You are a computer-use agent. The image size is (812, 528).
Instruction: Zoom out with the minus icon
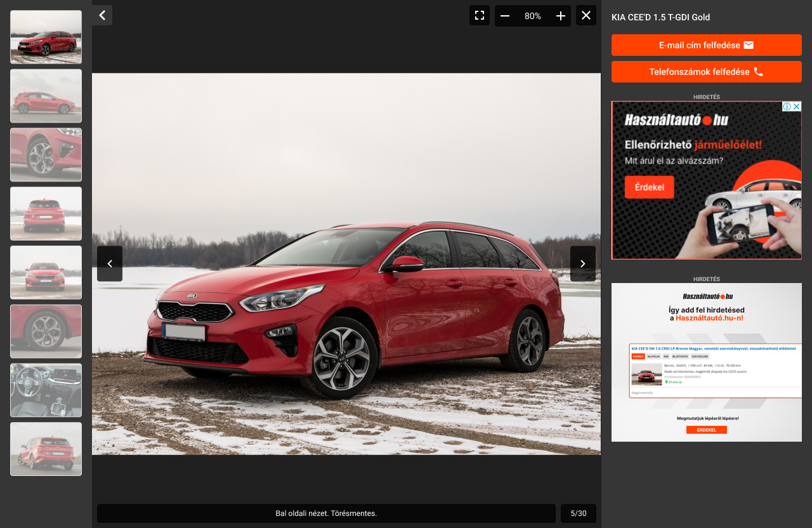click(505, 16)
